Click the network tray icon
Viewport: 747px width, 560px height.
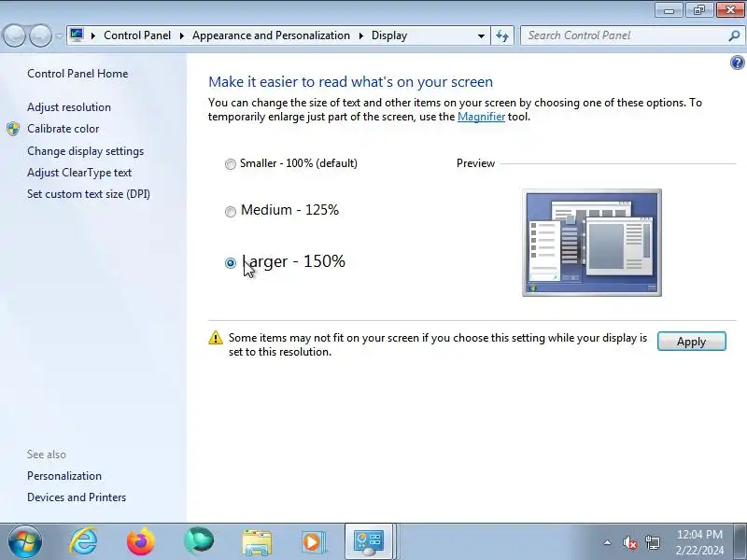coord(653,542)
